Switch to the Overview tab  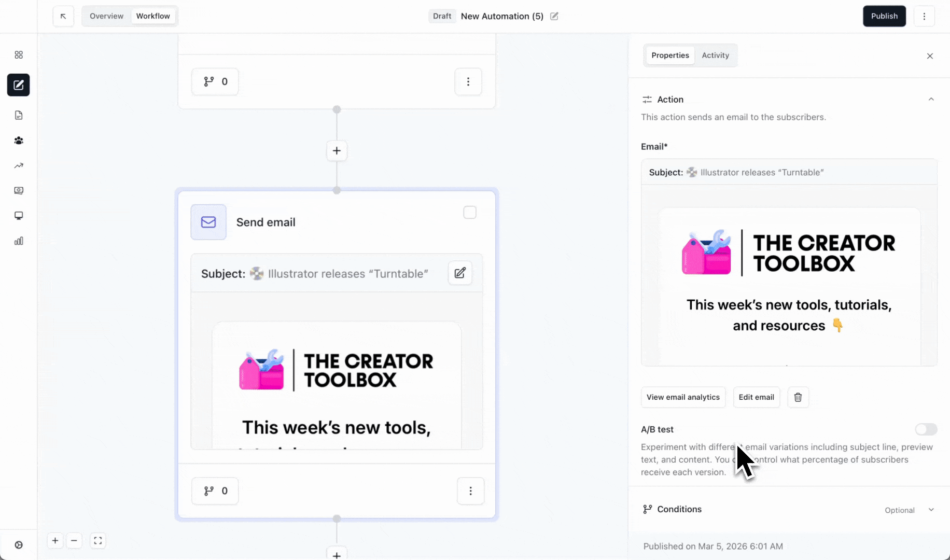(x=106, y=16)
